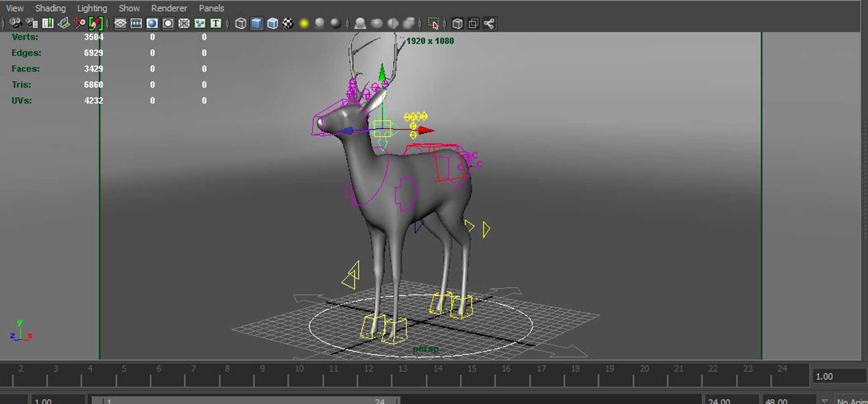This screenshot has width=868, height=404.
Task: Select Smooth Shade All blue cube
Action: [x=256, y=23]
